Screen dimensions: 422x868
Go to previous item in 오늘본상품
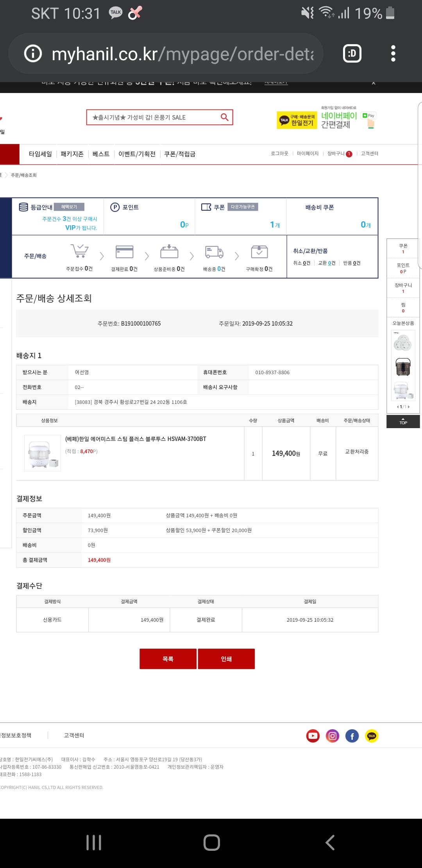[x=398, y=407]
